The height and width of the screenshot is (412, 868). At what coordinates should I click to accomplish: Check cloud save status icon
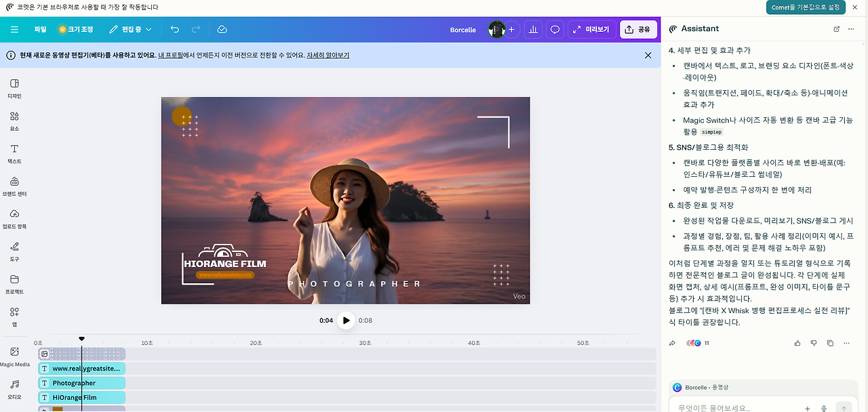click(x=222, y=30)
